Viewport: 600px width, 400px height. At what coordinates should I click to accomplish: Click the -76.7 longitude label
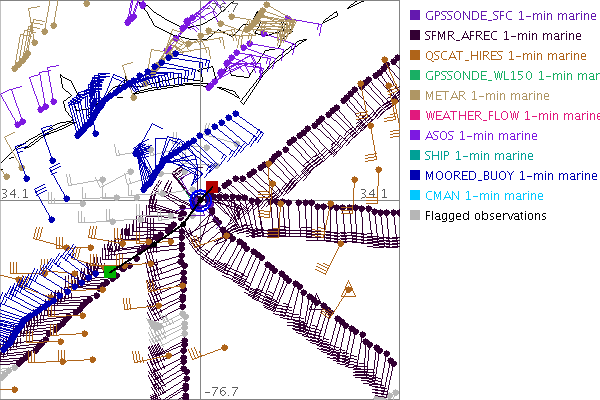[x=218, y=391]
